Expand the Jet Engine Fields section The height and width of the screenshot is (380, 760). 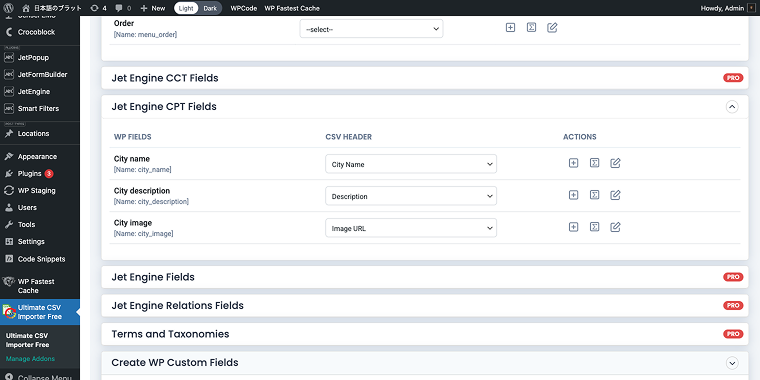(x=425, y=277)
